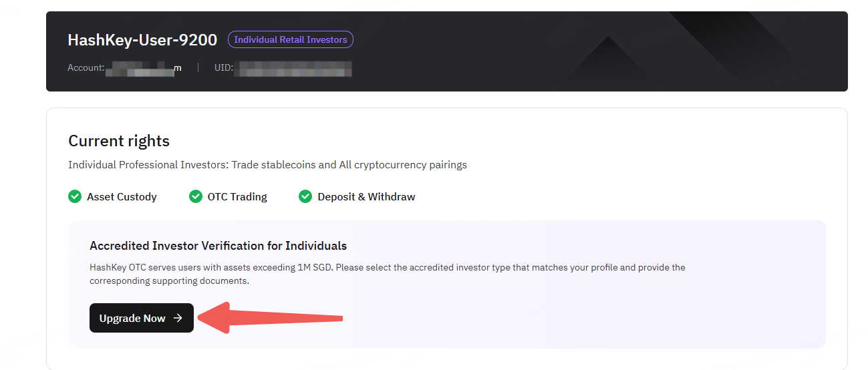This screenshot has width=868, height=370.
Task: Click the HashKey-User-9200 username
Action: click(142, 40)
